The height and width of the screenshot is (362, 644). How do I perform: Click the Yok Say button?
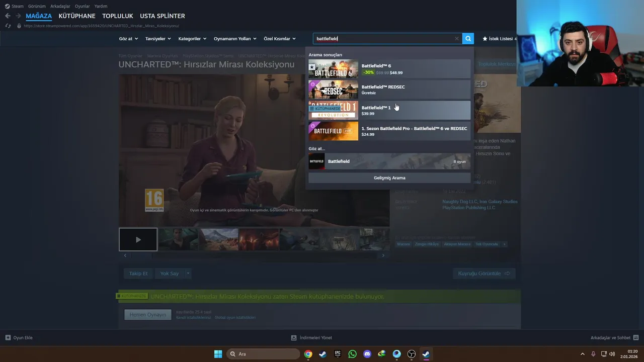pos(170,274)
